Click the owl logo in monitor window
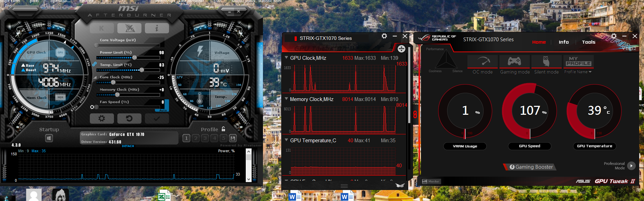This screenshot has height=201, width=644. pyautogui.click(x=400, y=185)
